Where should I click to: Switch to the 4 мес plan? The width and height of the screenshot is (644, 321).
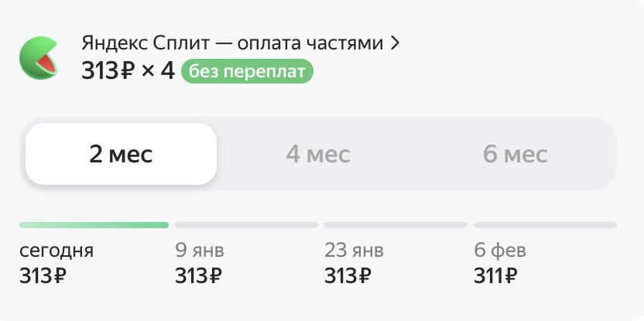[x=318, y=154]
